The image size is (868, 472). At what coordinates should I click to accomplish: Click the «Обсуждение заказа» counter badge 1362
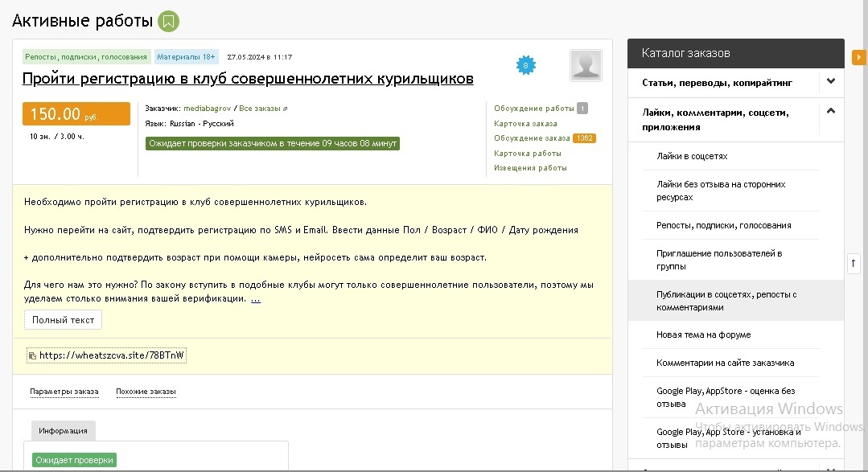(582, 137)
